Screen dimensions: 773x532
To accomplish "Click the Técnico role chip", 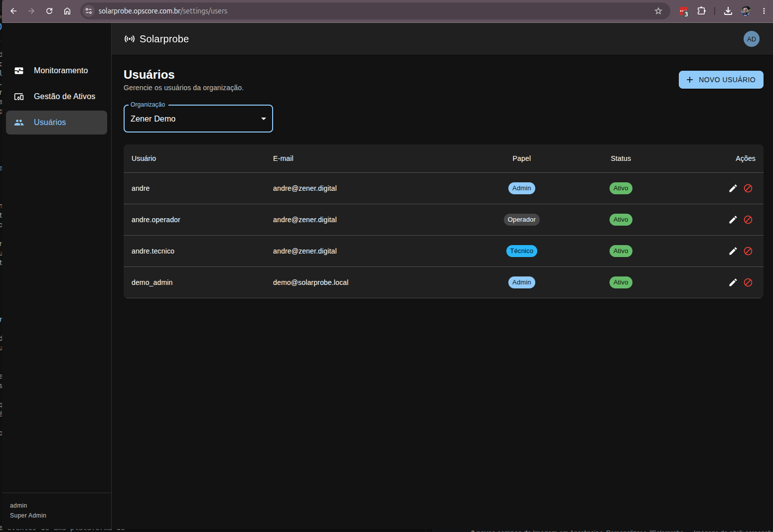I will (521, 251).
